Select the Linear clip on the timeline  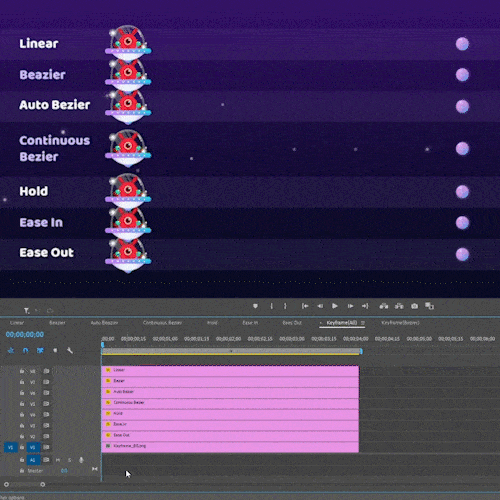[230, 371]
